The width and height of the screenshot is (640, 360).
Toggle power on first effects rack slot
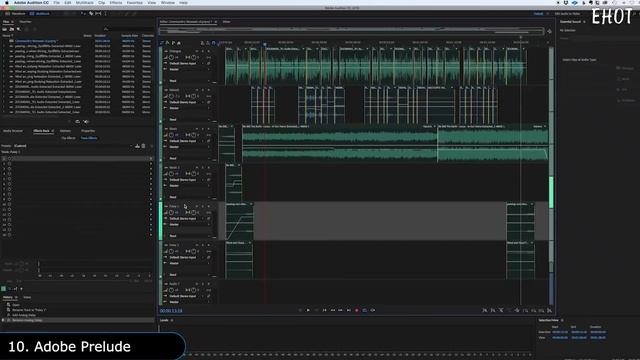[9, 158]
